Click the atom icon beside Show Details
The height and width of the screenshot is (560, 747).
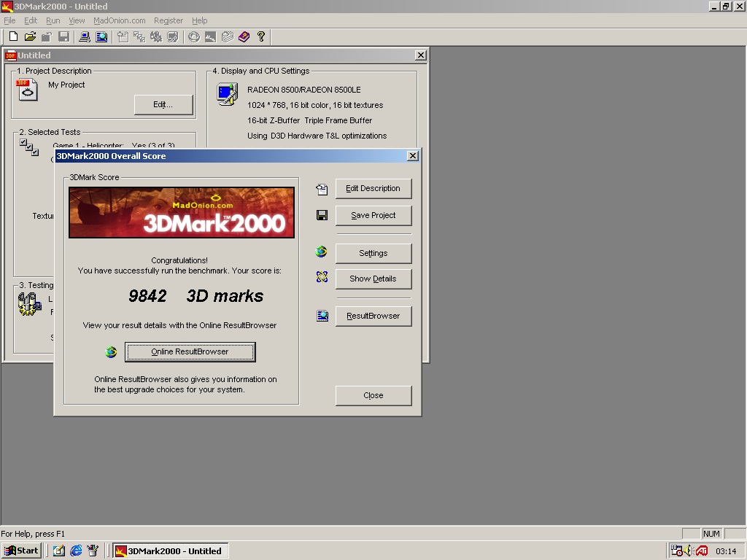pyautogui.click(x=321, y=277)
